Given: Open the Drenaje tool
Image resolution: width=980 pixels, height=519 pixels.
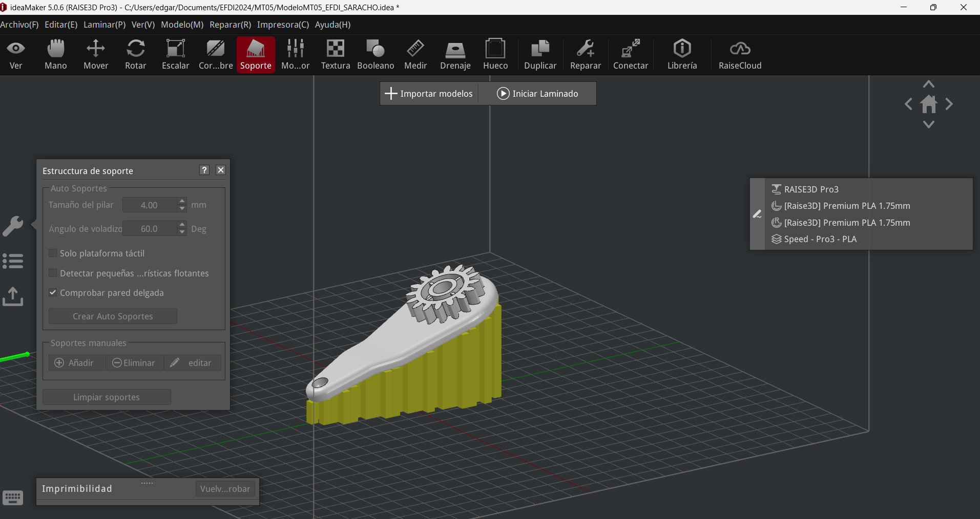Looking at the screenshot, I should (455, 55).
